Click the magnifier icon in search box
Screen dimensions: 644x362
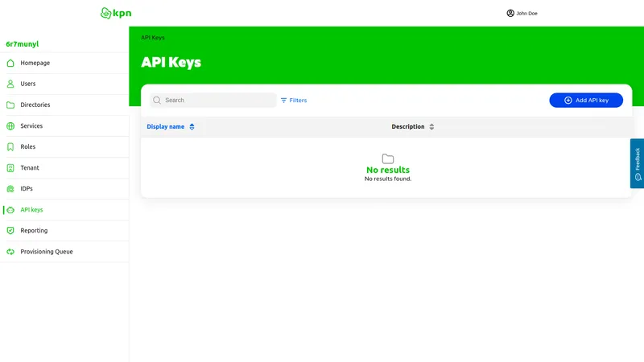click(x=157, y=100)
